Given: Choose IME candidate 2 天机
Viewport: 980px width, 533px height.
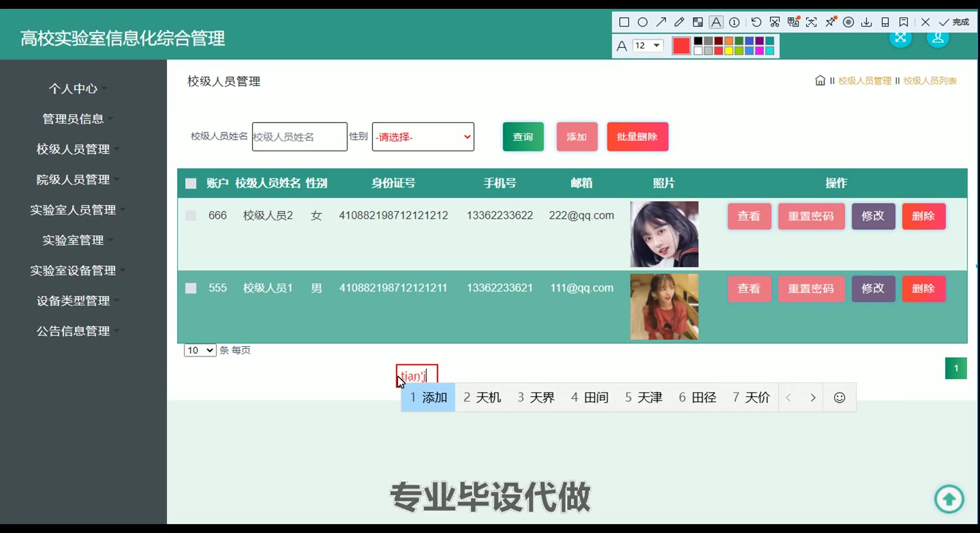Looking at the screenshot, I should coord(482,397).
